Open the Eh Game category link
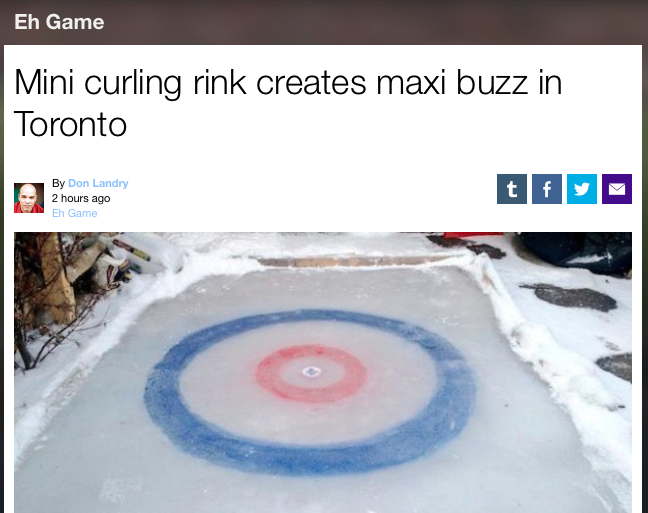Viewport: 648px width, 513px height. (75, 213)
